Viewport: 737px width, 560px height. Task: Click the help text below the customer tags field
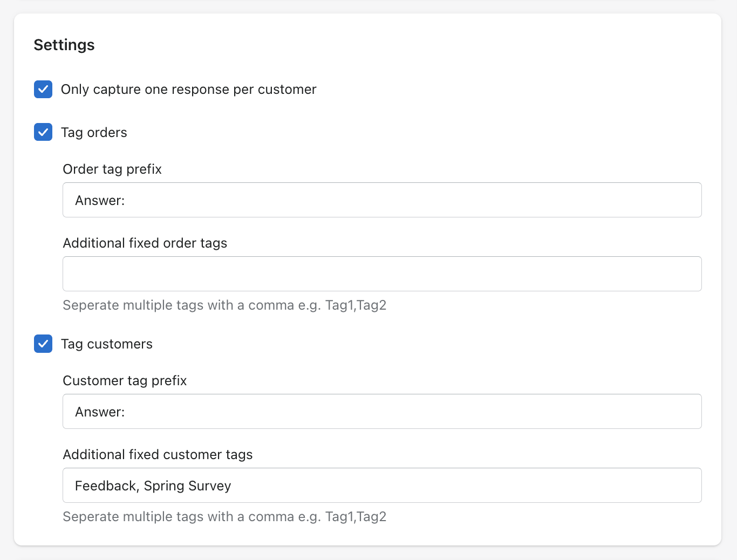click(x=224, y=517)
